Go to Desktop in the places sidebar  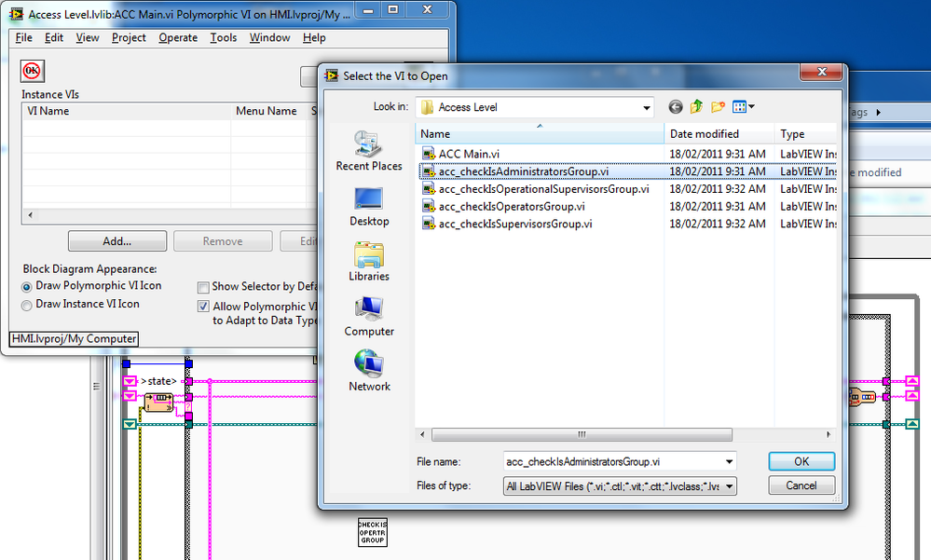coord(369,207)
